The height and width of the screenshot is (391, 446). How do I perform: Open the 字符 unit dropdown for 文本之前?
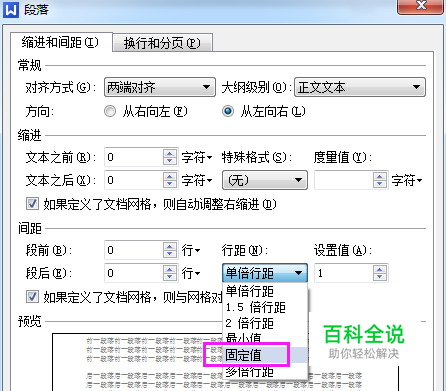[x=197, y=157]
